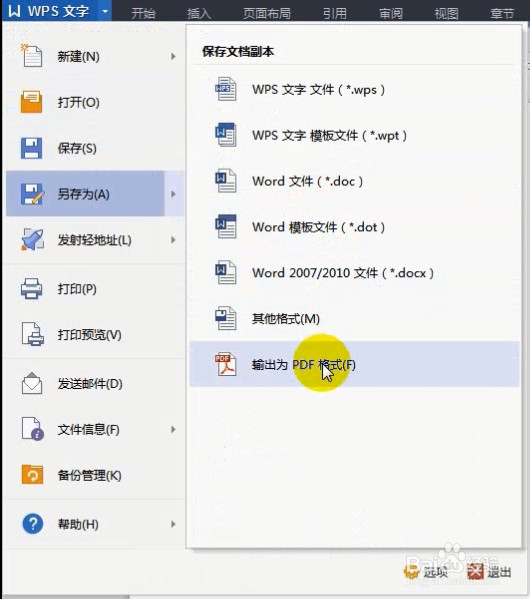Click the printer icon for 打印
The width and height of the screenshot is (530, 599).
pyautogui.click(x=31, y=288)
